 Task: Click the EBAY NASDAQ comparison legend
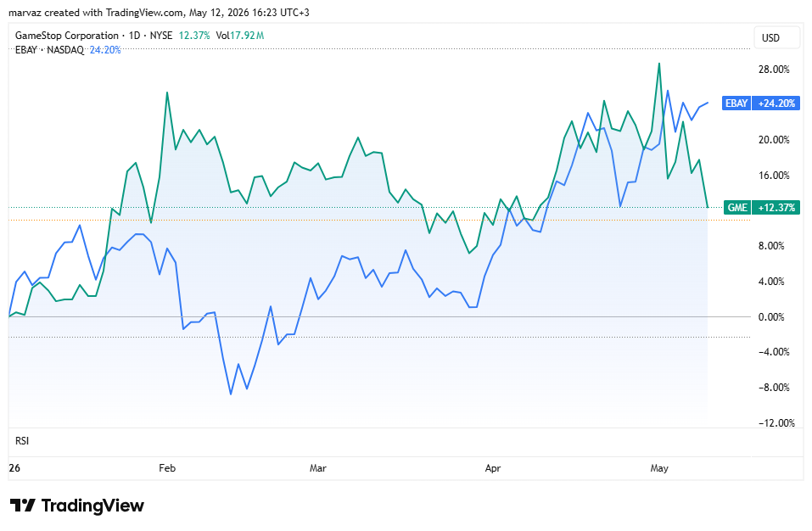pos(49,50)
